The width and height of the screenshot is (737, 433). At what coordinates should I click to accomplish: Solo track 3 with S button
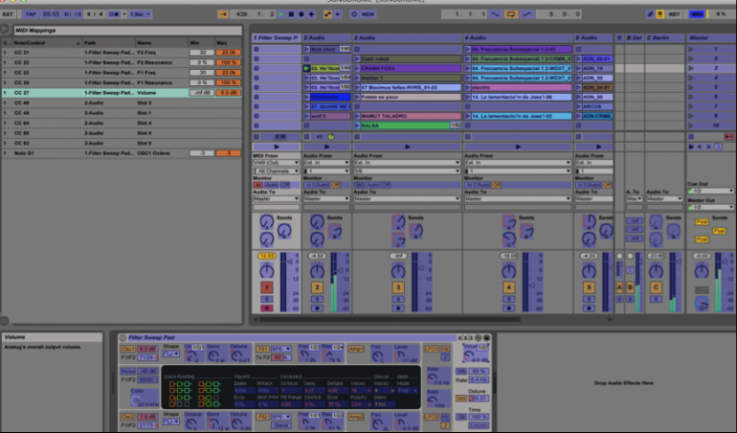coord(398,299)
